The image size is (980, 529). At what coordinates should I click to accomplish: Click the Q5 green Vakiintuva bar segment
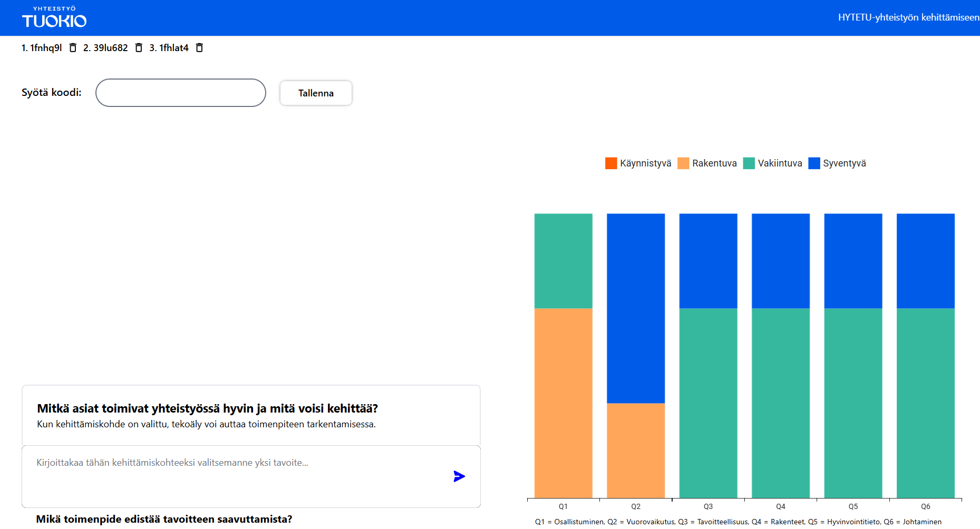click(x=853, y=403)
